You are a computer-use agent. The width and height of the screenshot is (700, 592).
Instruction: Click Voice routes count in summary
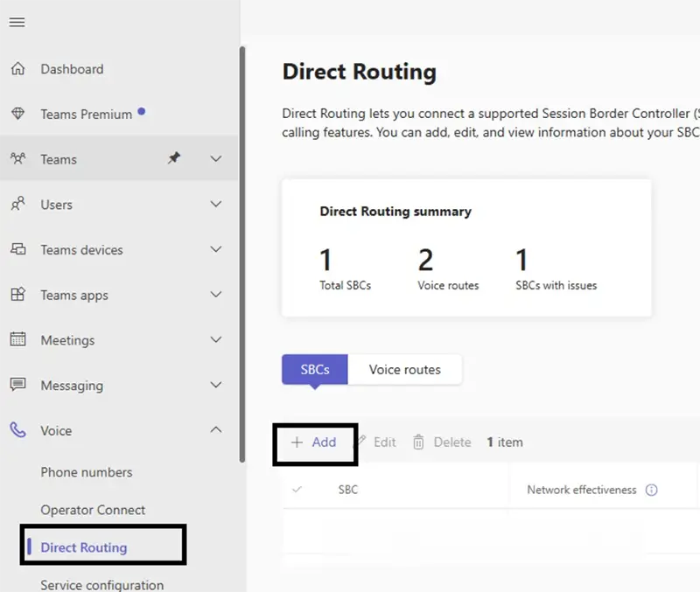pos(425,260)
